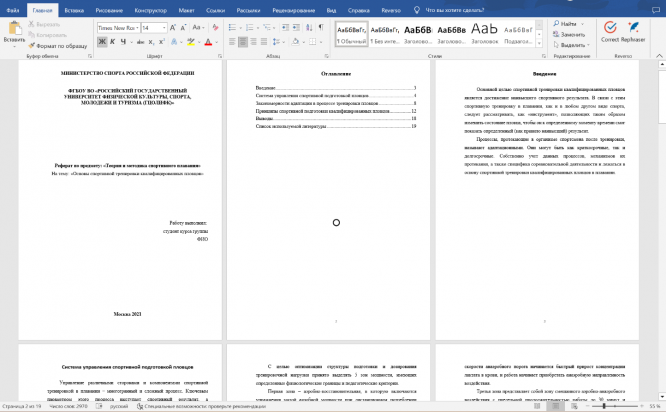Screen dimensions: 666x412
Task: Click the text effects glowing A icon
Action: [174, 42]
